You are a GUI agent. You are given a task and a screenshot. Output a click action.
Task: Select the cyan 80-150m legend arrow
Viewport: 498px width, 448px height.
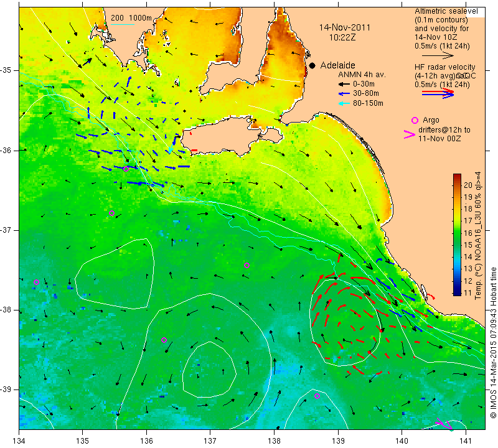(x=344, y=103)
